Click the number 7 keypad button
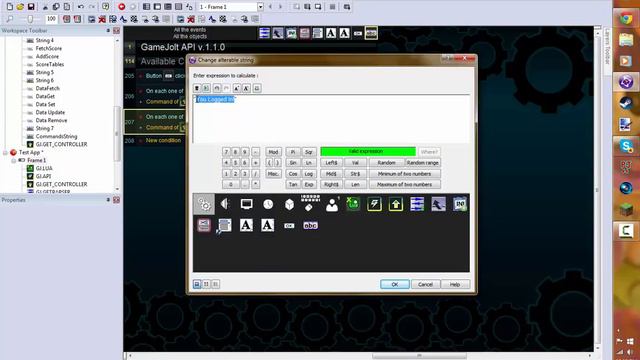Viewport: 640px width, 360px height. coord(226,152)
